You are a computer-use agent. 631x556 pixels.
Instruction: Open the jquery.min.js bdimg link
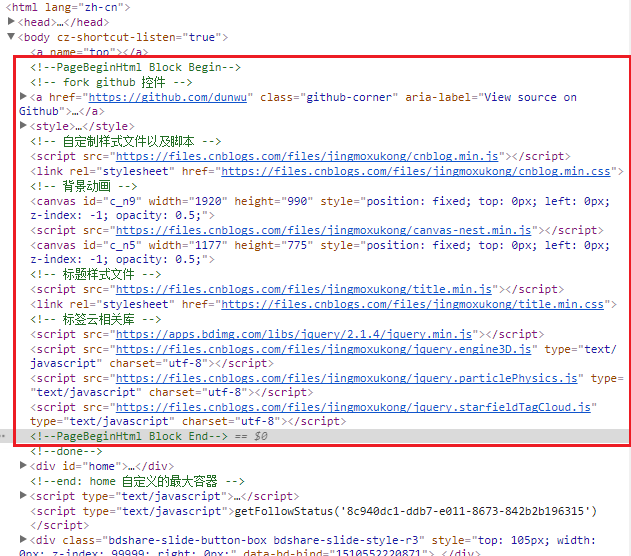point(294,334)
